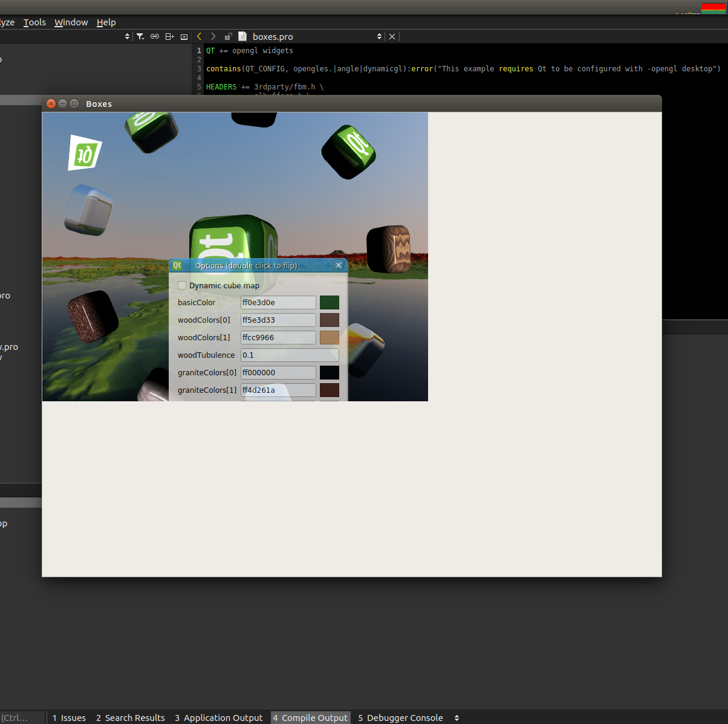Click the 'contains(QT_CONFIG' code line
The width and height of the screenshot is (728, 724).
tap(463, 69)
